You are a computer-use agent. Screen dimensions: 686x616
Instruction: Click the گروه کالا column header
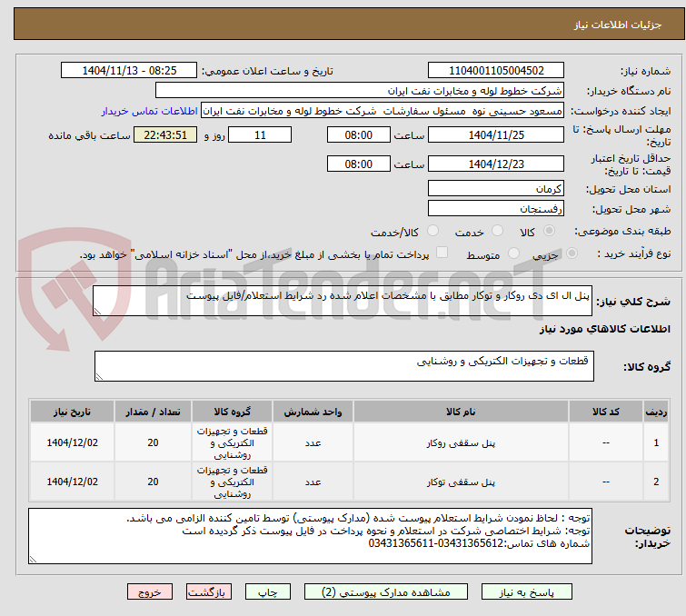point(232,412)
